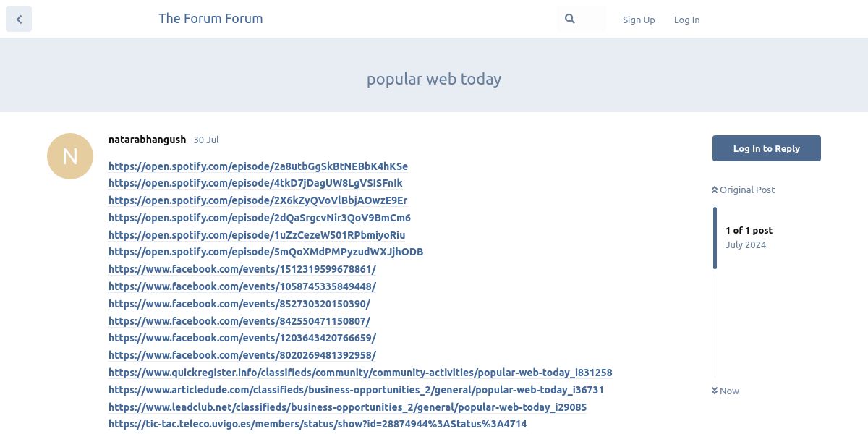Click the 'popular web today' discussion title
This screenshot has width=868, height=434.
[434, 79]
